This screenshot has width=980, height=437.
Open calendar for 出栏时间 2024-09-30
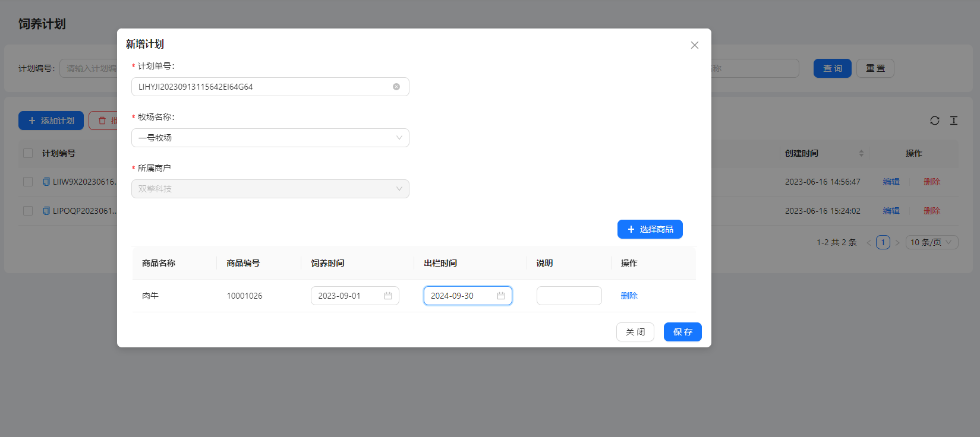tap(501, 296)
